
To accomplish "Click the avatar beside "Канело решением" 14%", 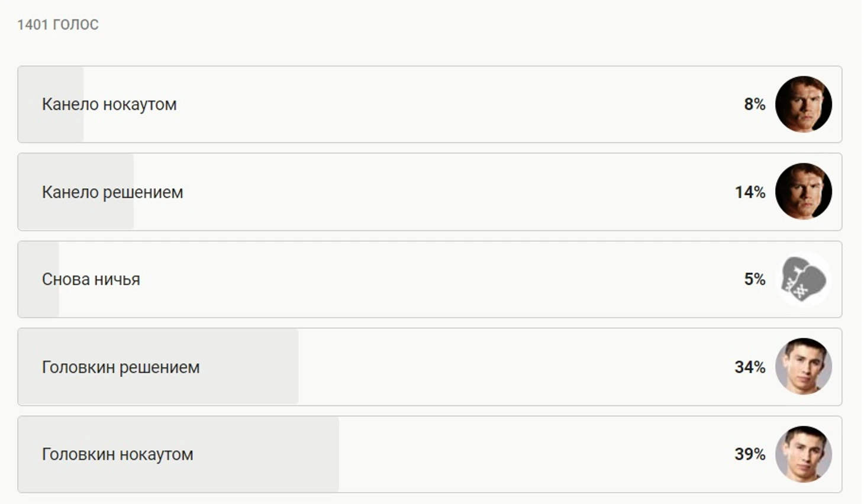I will coord(803,192).
